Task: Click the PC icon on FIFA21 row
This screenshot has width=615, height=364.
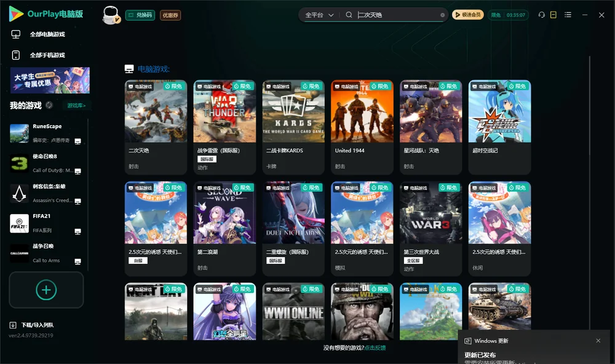Action: [x=77, y=231]
